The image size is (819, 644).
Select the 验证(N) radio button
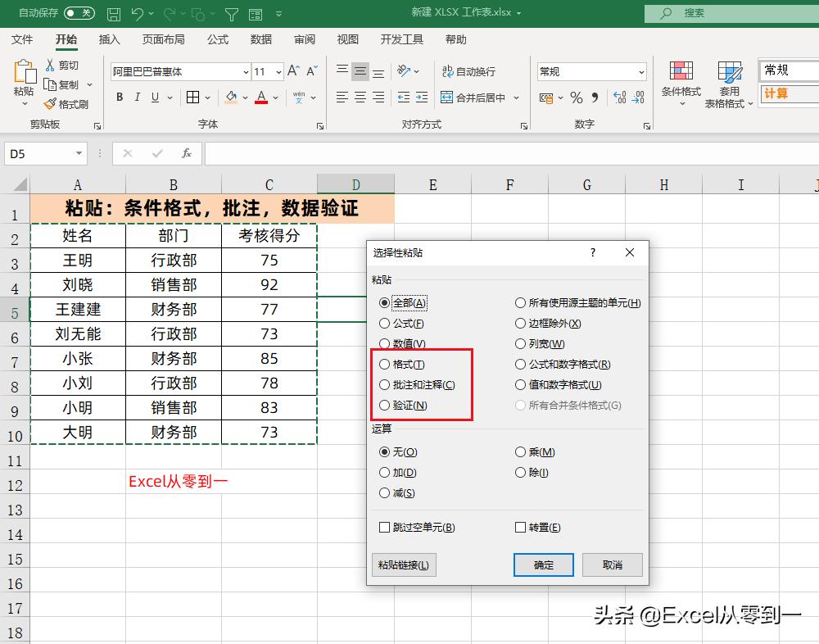point(385,405)
